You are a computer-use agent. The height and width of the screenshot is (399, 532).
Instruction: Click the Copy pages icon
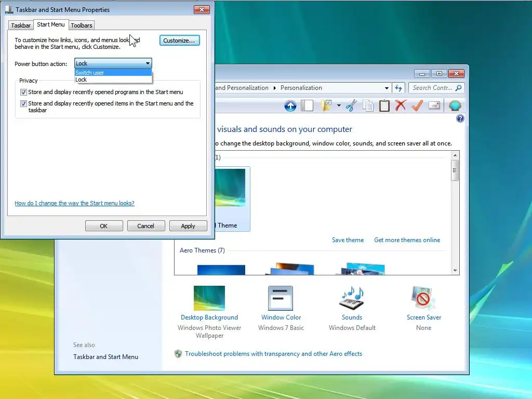point(368,105)
